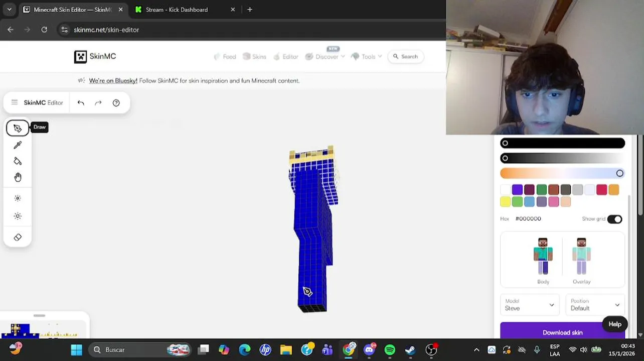Pick the peach color swatch
Viewport: 644px width, 361px height.
tap(565, 202)
